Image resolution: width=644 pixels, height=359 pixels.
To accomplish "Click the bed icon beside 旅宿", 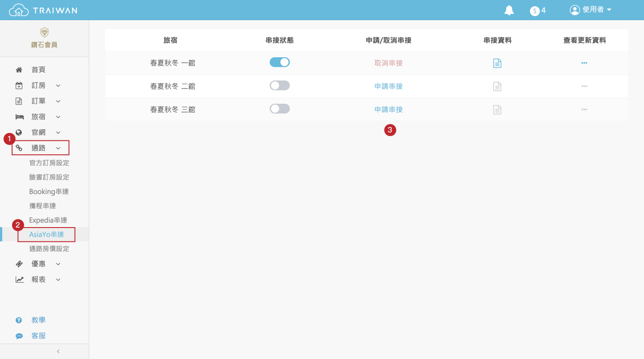I will pos(19,117).
